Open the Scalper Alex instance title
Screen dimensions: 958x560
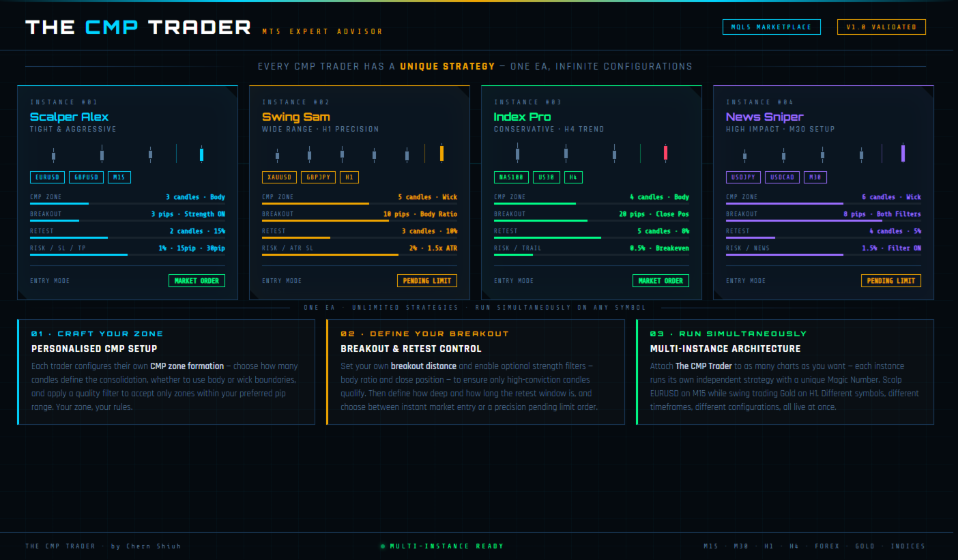(x=69, y=117)
